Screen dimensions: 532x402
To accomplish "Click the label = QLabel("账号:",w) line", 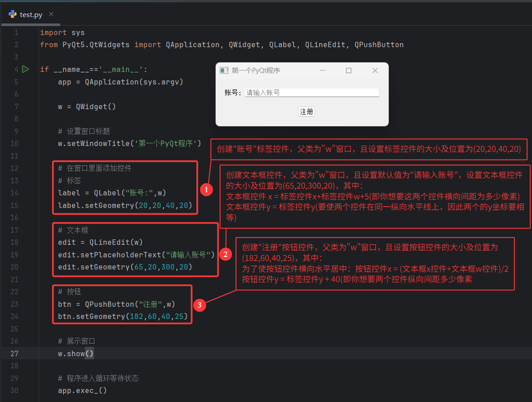I will 112,193.
